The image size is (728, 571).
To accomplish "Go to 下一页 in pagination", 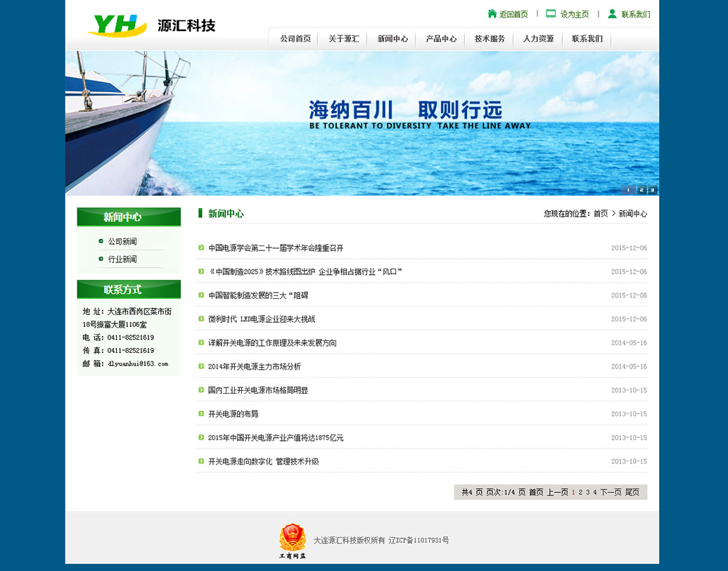I will tap(611, 492).
